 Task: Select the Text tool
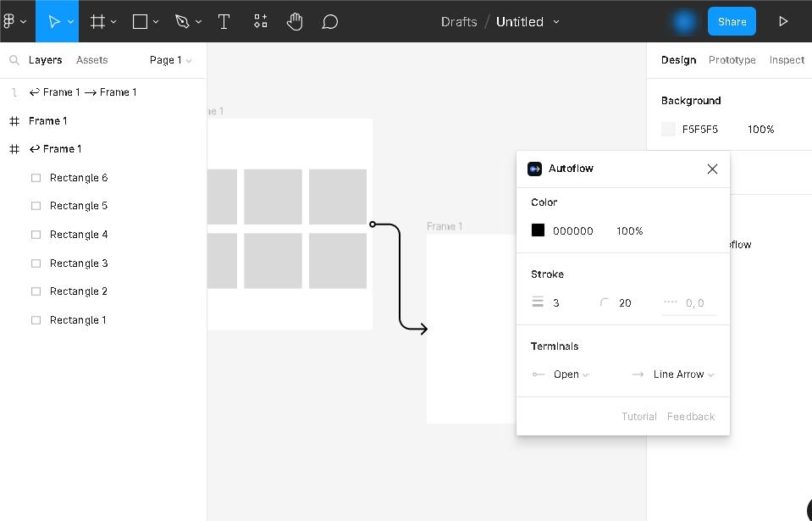[x=224, y=21]
